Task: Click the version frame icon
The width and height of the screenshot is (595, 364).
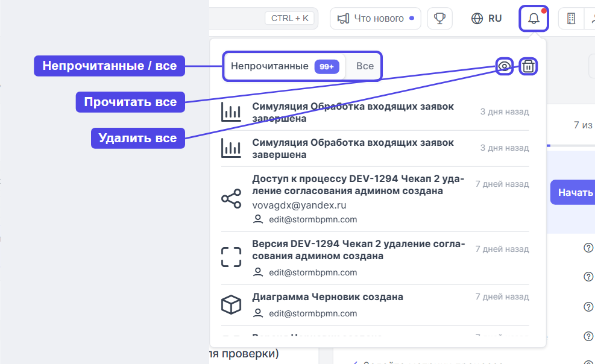Action: click(x=231, y=257)
